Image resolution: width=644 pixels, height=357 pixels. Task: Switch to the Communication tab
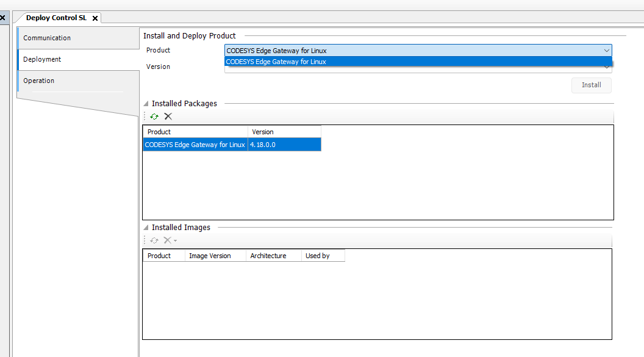(47, 38)
